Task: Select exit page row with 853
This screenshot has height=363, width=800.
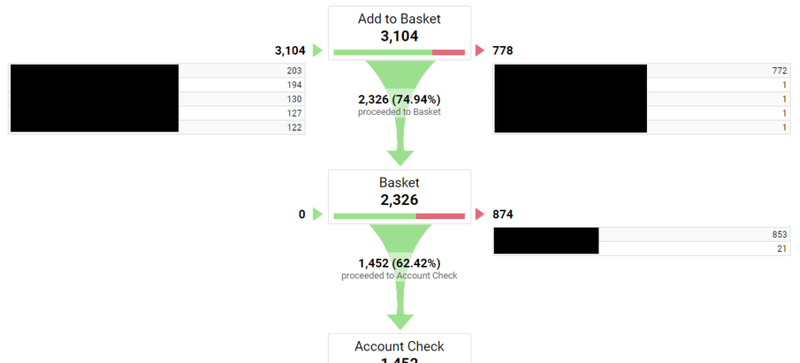Action: tap(641, 234)
